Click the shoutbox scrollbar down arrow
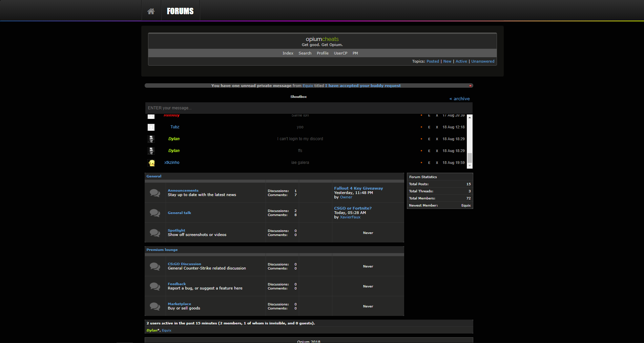 [470, 166]
